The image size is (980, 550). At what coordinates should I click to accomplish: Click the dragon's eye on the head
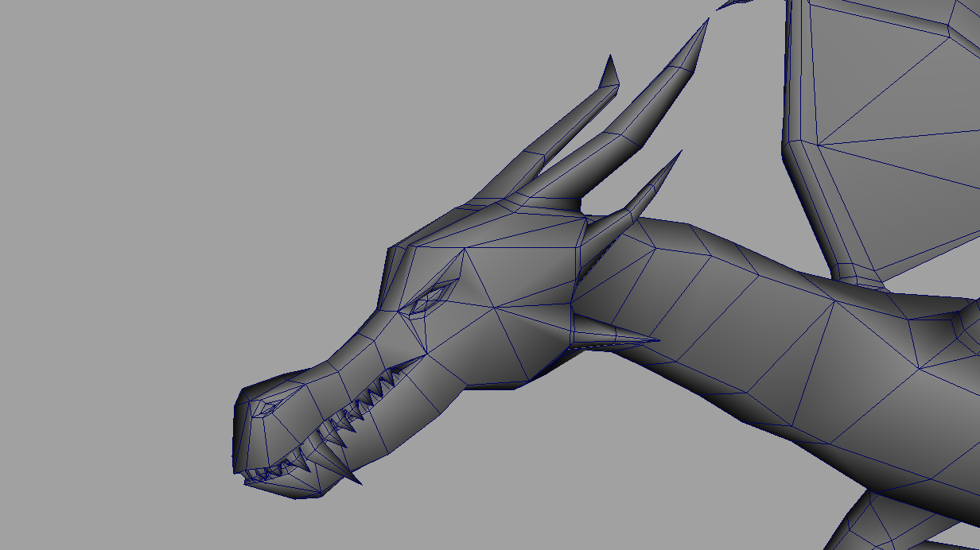(428, 299)
